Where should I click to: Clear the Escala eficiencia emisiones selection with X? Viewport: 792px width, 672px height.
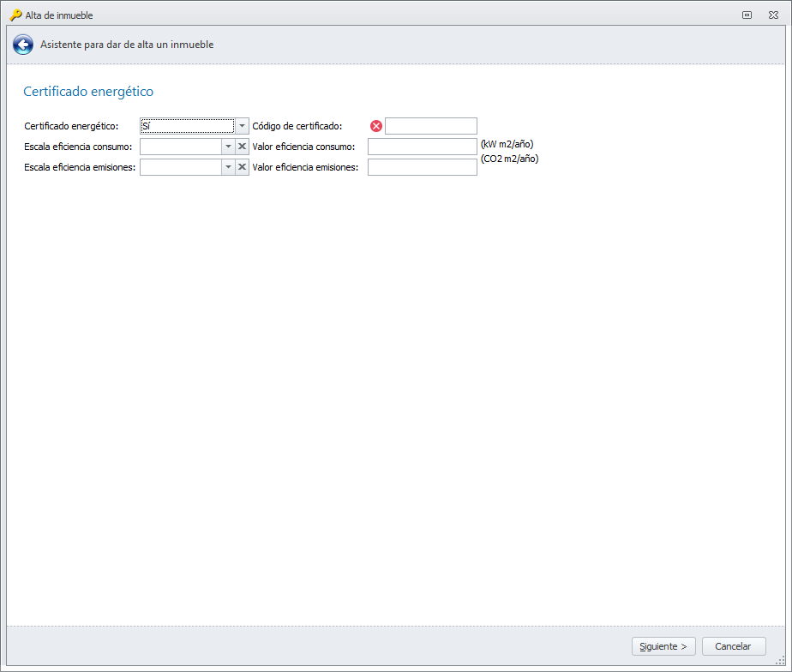(x=242, y=167)
